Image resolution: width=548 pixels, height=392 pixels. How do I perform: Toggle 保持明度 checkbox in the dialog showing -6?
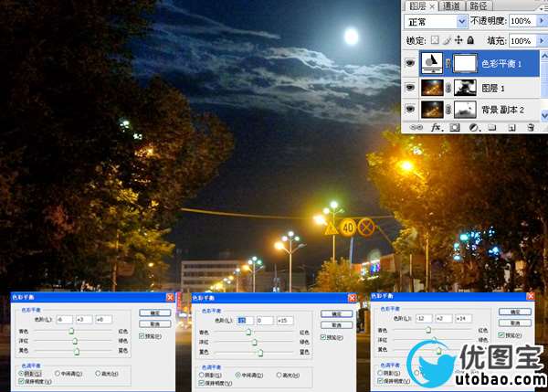pos(21,381)
